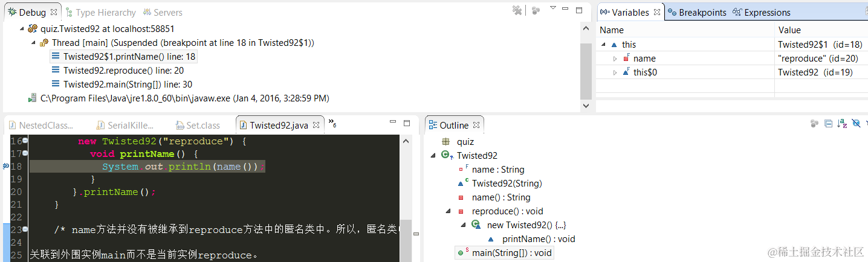Image resolution: width=868 pixels, height=262 pixels.
Task: Open the Servers tab
Action: (x=163, y=12)
